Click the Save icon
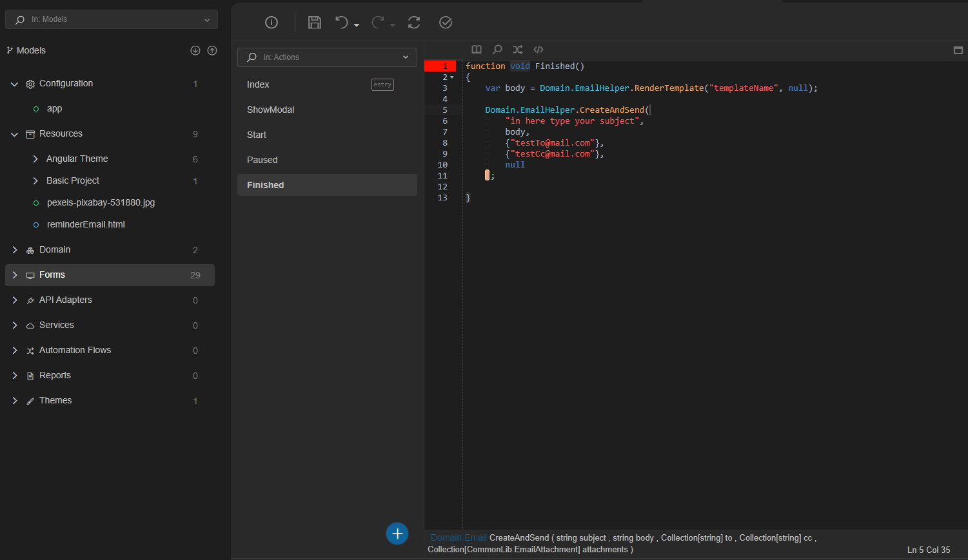This screenshot has width=968, height=560. pyautogui.click(x=314, y=23)
